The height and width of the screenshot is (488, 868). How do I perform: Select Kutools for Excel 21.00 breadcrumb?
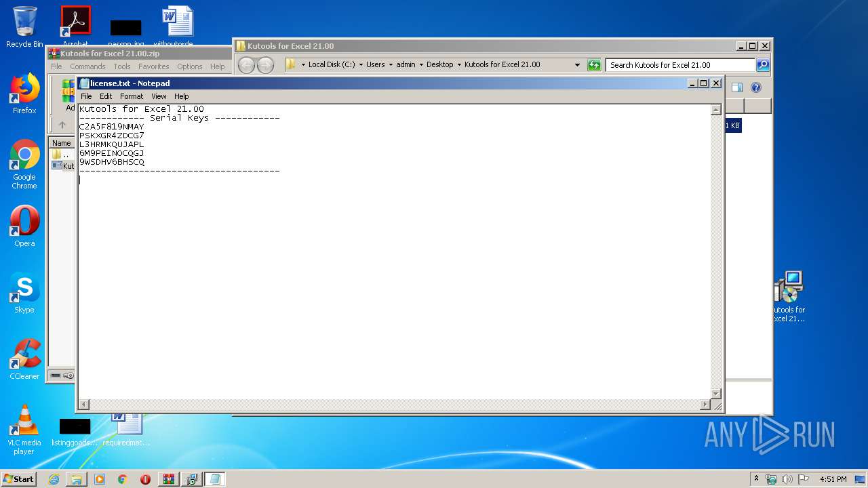pos(502,65)
